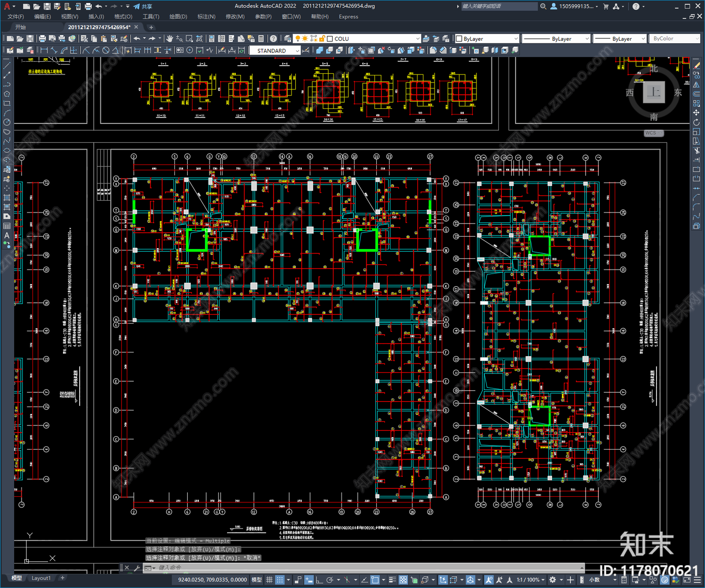Click the Share paper-plane icon

point(137,6)
